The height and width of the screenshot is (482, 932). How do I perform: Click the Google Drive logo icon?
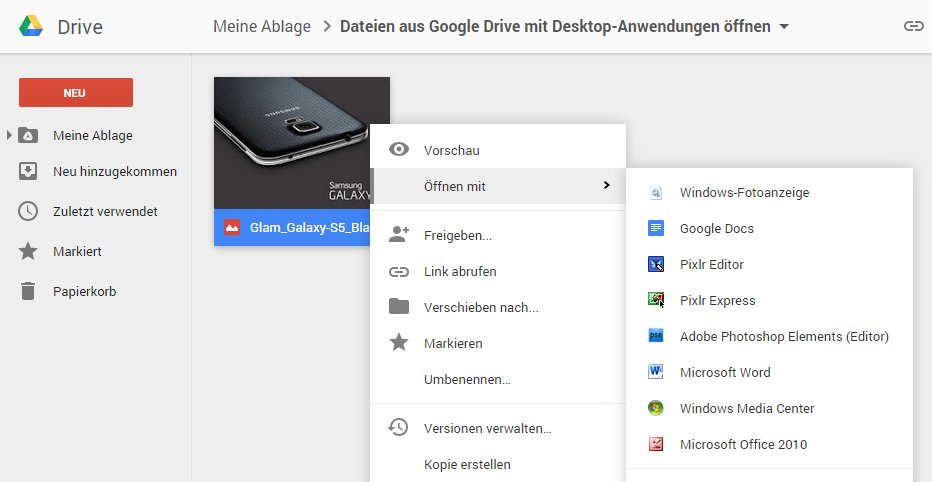[x=30, y=26]
